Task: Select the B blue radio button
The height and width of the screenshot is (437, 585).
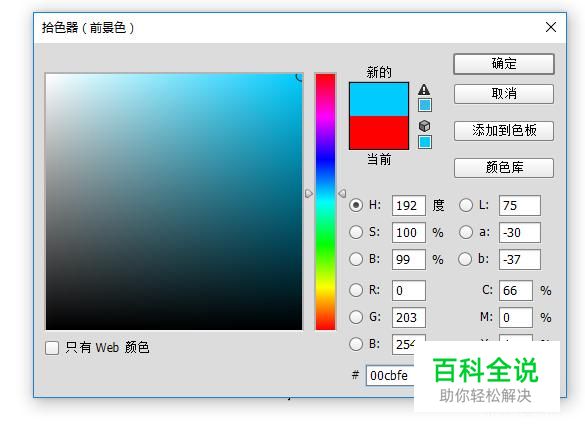Action: click(x=356, y=344)
